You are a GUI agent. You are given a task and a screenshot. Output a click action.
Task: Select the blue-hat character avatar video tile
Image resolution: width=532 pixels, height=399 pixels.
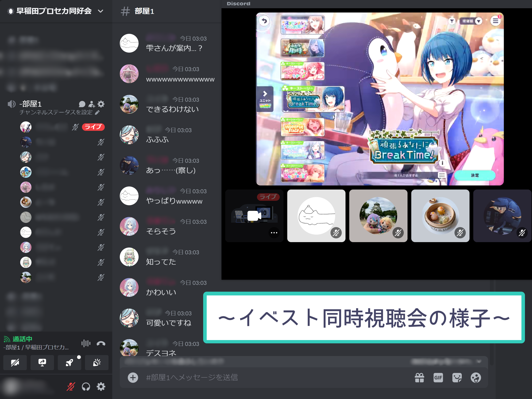click(x=502, y=216)
